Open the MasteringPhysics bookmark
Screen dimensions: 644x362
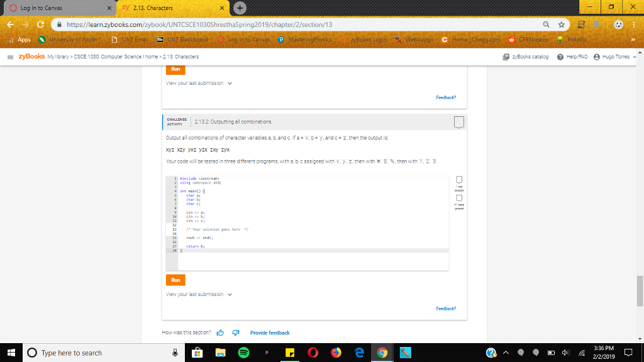pos(305,40)
